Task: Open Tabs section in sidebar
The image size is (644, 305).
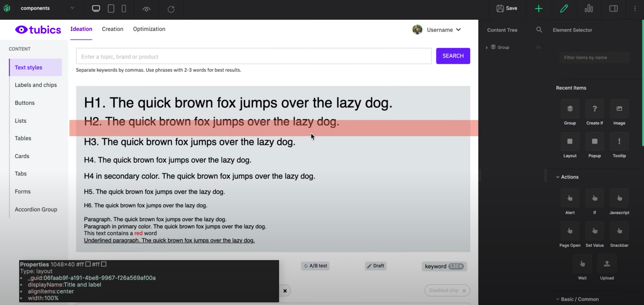Action: point(21,174)
